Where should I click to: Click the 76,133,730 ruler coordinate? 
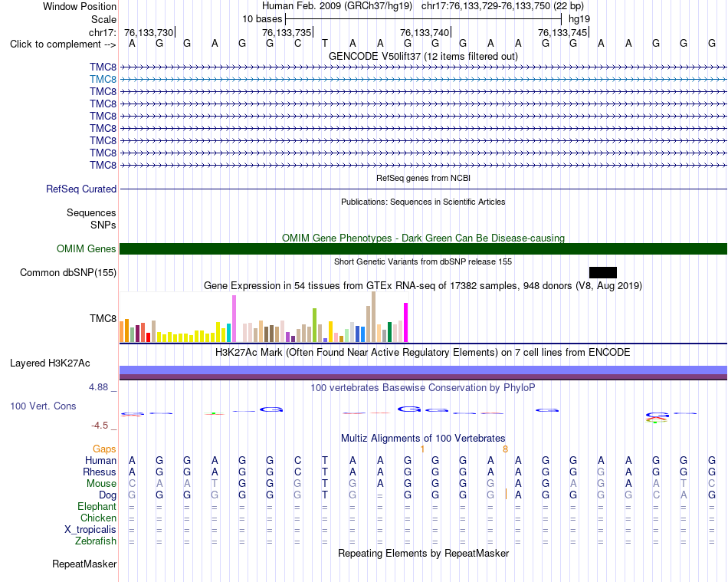149,32
